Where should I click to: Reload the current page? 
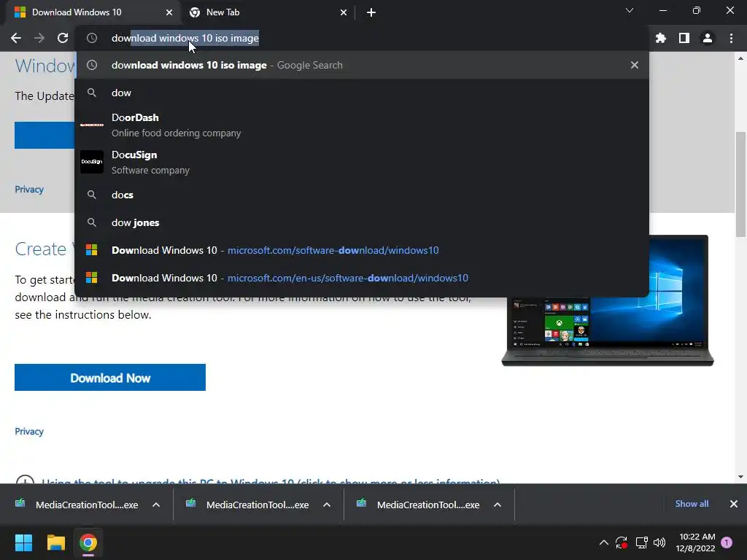pyautogui.click(x=63, y=38)
